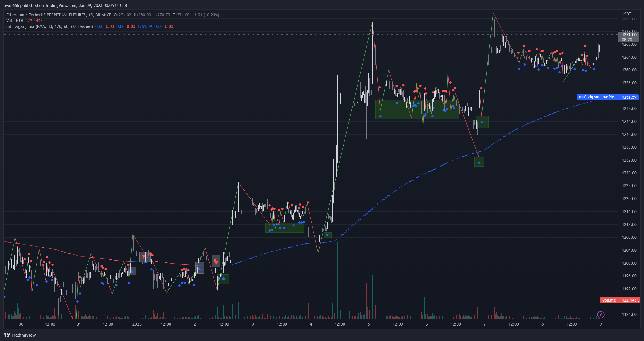Click the 1251.59 value on price axis
The height and width of the screenshot is (341, 644).
click(x=629, y=97)
